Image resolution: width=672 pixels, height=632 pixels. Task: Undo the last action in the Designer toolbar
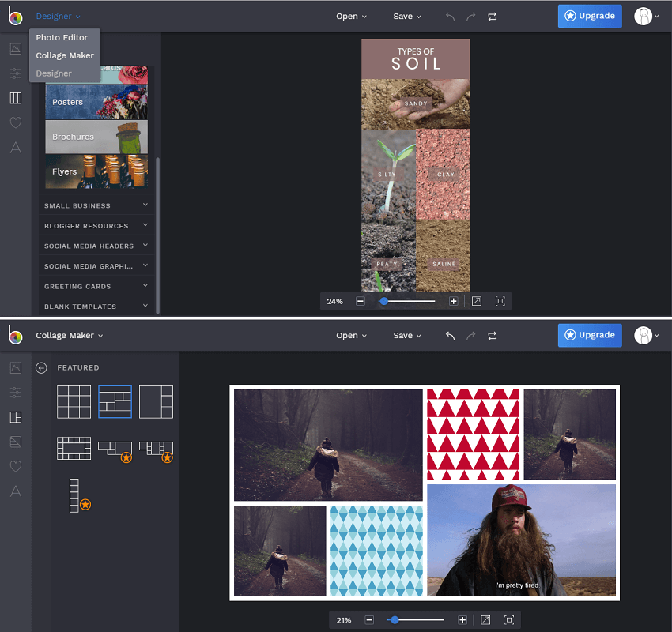450,17
